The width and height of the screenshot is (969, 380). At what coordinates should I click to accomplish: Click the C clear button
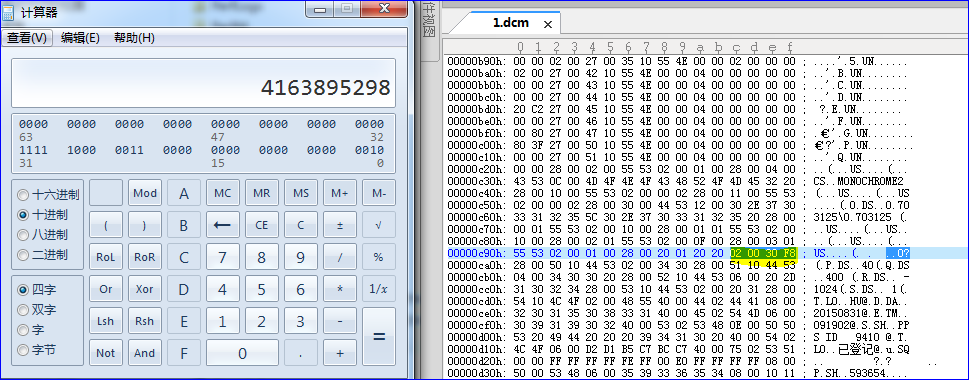pos(301,225)
